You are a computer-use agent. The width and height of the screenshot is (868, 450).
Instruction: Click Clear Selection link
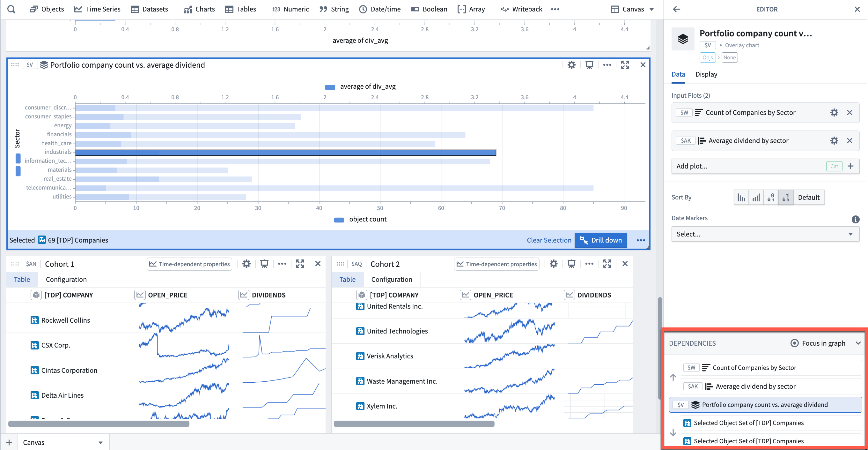(549, 240)
